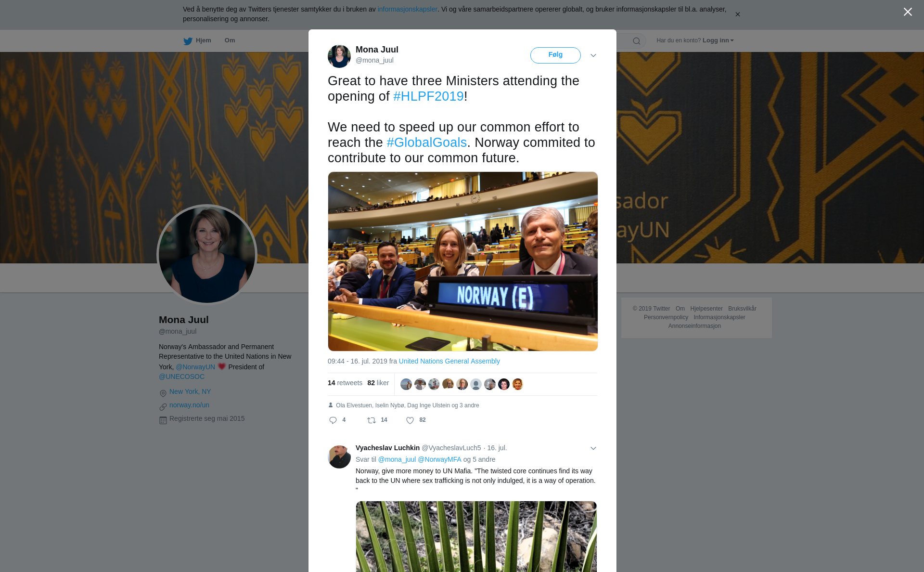
Task: Click the Twitter bird Hjem icon
Action: click(x=188, y=41)
